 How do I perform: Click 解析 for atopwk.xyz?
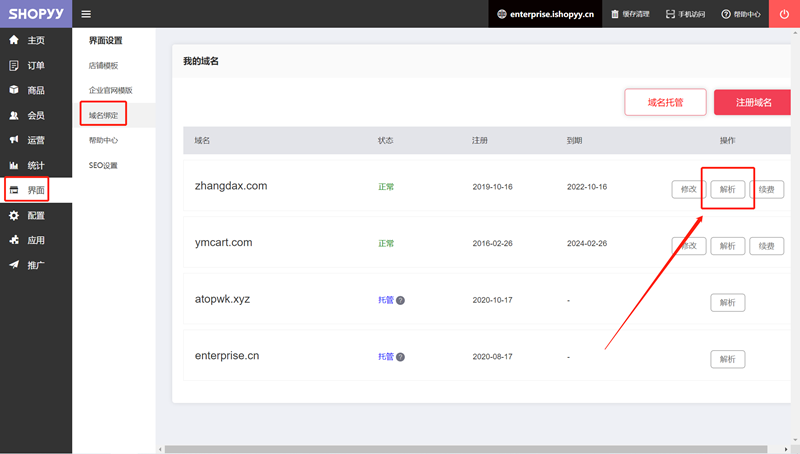coord(728,302)
